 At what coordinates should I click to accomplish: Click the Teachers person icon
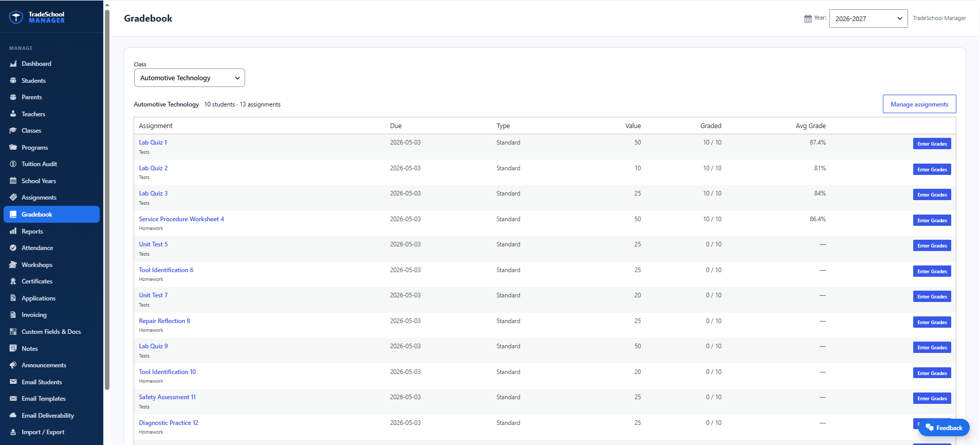13,114
